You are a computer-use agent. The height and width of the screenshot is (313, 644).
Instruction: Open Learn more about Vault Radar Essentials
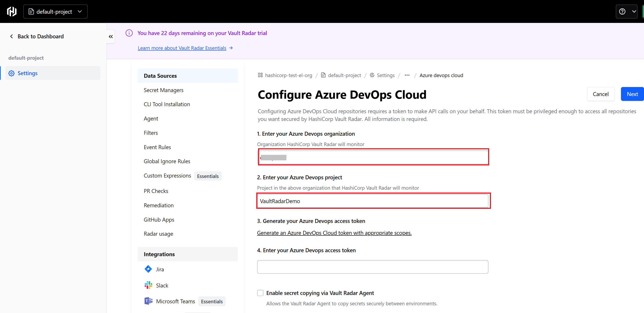click(182, 48)
